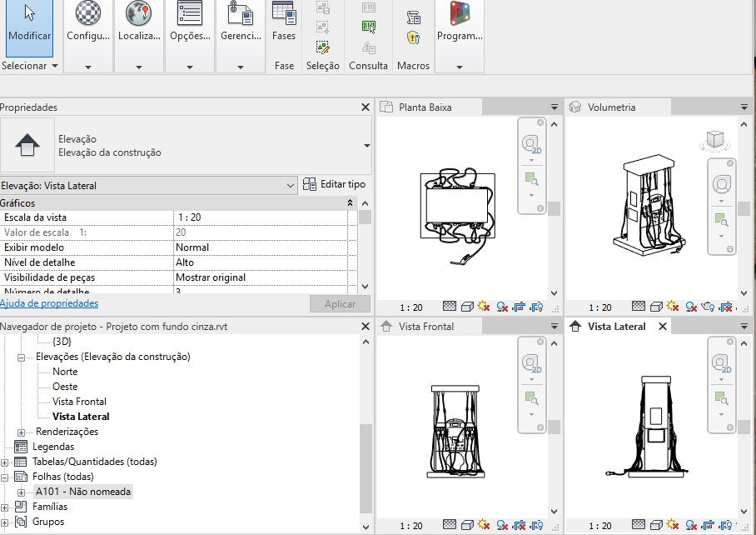
Task: Expand the Localização panel dropdown arrow
Action: (x=139, y=67)
